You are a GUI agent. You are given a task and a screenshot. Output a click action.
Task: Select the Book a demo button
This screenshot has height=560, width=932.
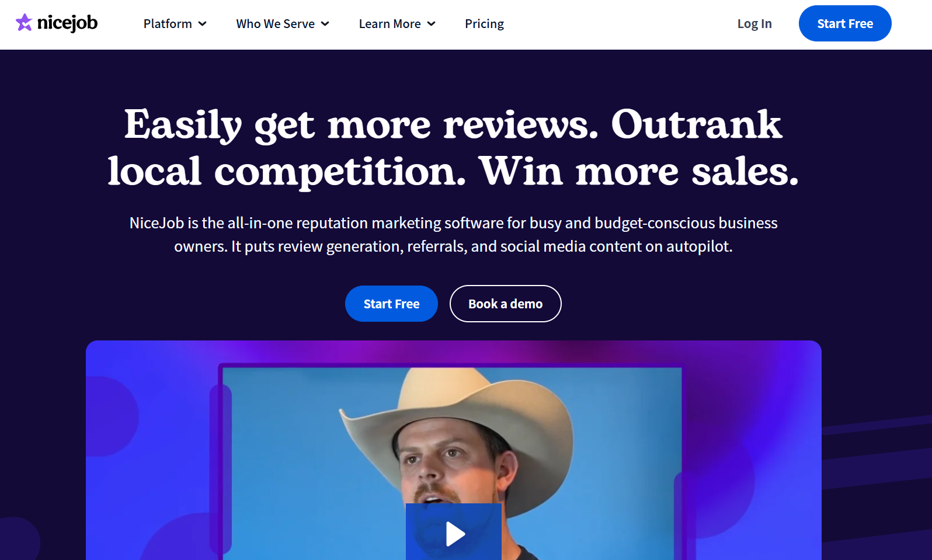point(505,304)
